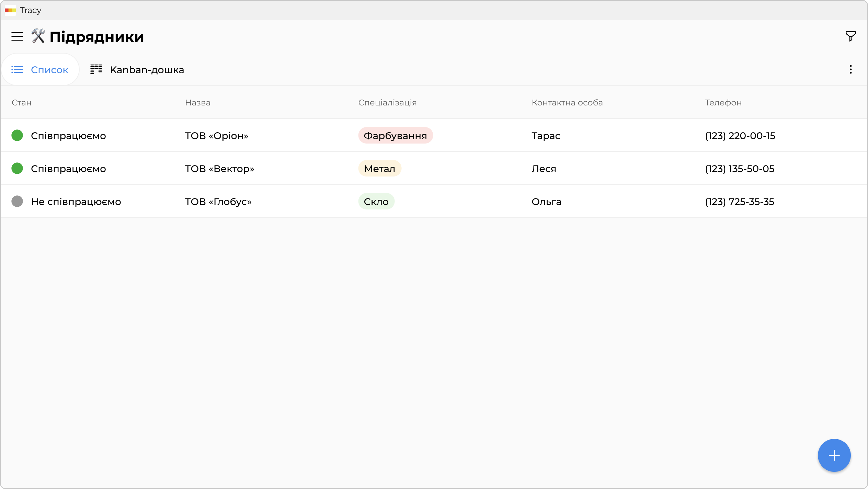Select the Список tab
Screen dimensions: 868x489
click(x=49, y=70)
